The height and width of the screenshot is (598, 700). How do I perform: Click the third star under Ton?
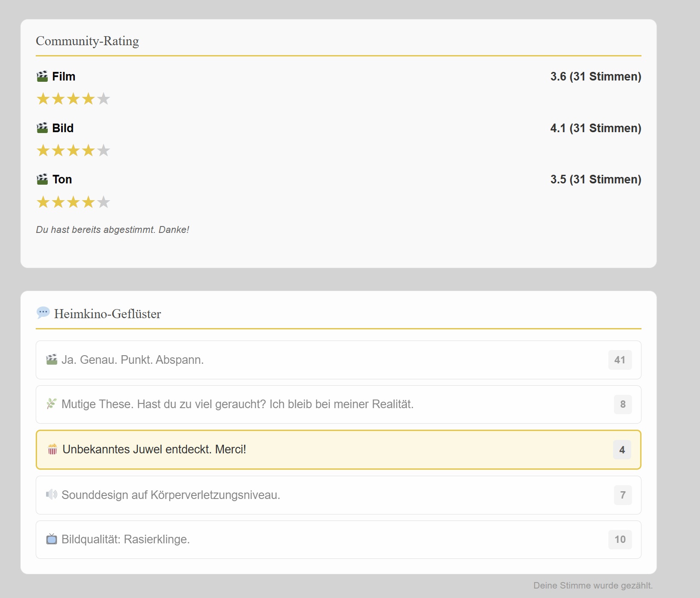(73, 202)
